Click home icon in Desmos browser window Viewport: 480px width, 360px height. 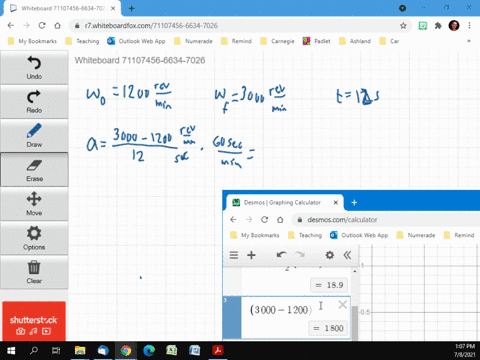pos(280,220)
